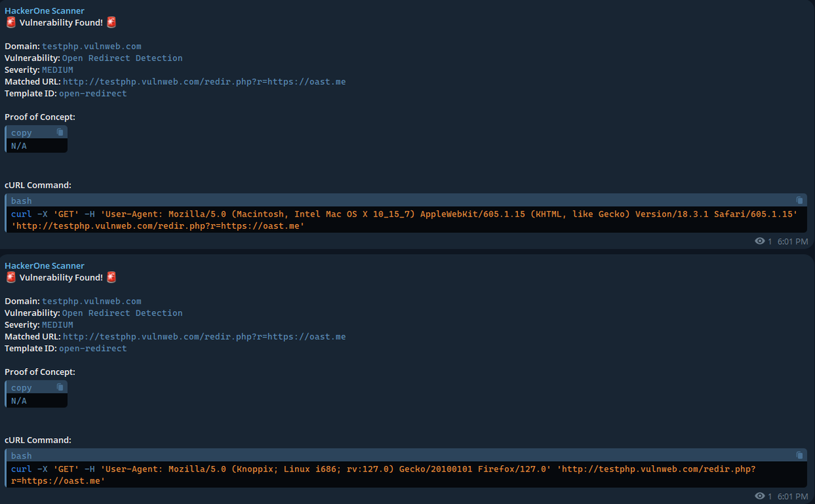
Task: Click open-redirect template ID in first message
Action: [x=93, y=94]
